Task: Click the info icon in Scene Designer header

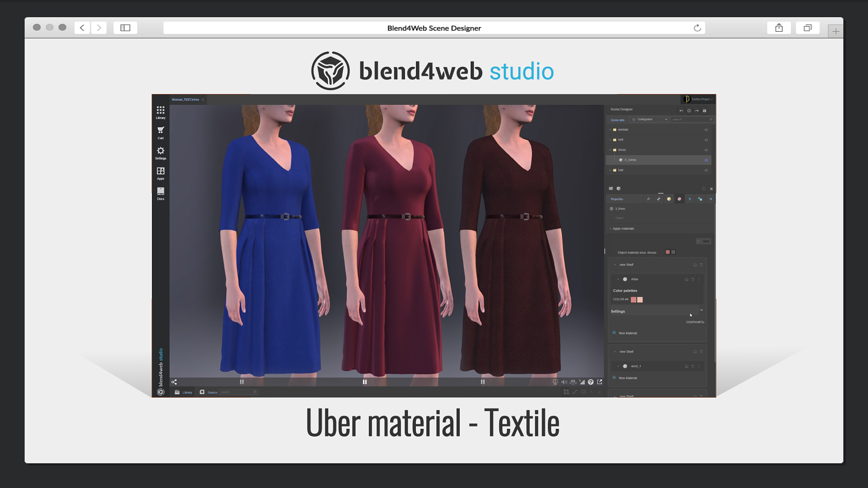Action: (x=689, y=111)
